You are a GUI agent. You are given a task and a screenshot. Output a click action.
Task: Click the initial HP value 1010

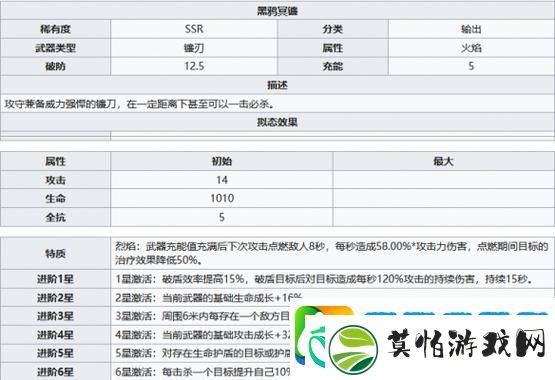222,198
